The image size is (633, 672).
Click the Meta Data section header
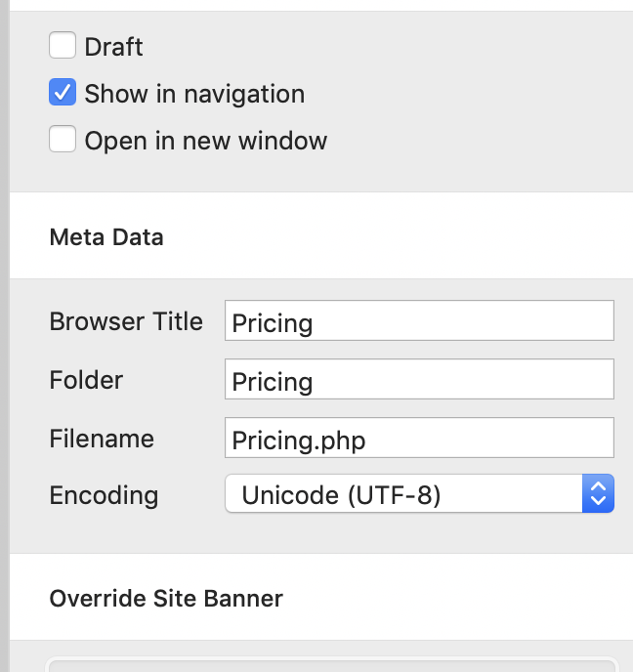106,237
